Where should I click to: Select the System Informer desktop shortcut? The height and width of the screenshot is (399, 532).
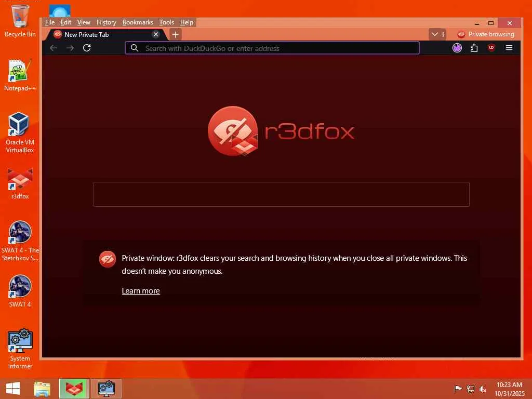[x=20, y=349]
